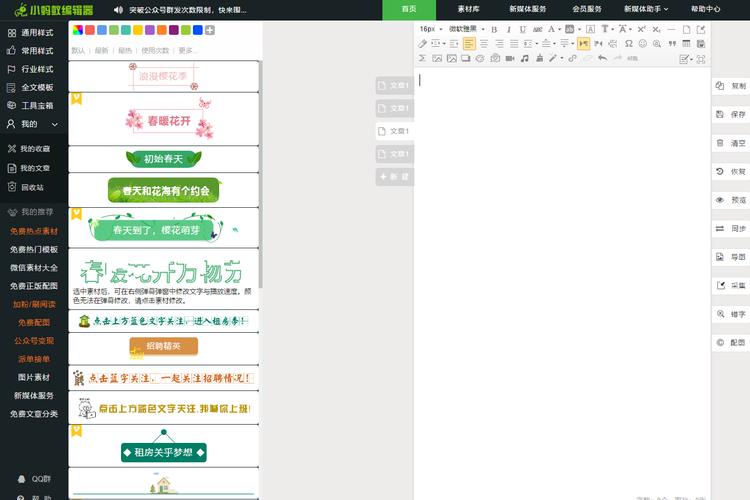Open the 会员服务 tab

(587, 9)
